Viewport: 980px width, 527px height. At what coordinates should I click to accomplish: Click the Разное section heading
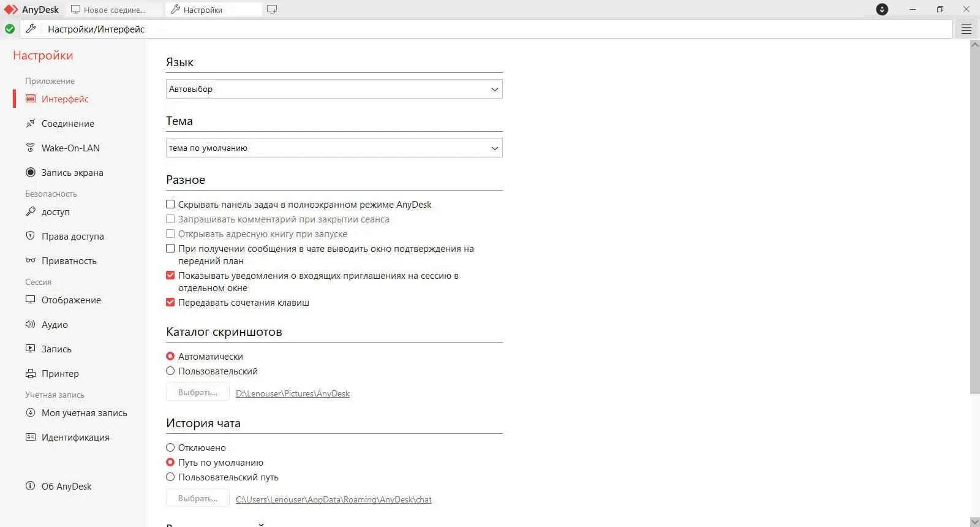click(x=186, y=180)
